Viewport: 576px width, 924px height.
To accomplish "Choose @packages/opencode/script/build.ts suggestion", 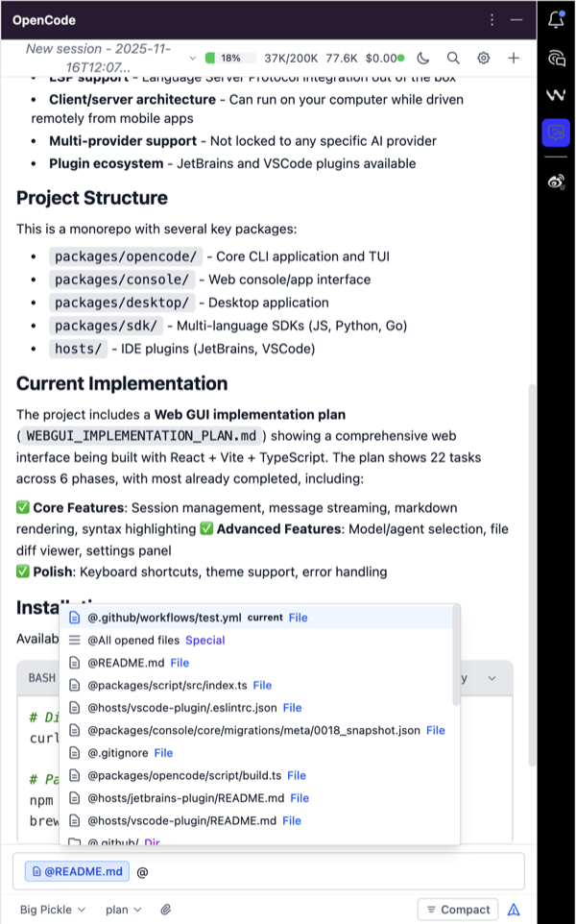I will pos(259,775).
